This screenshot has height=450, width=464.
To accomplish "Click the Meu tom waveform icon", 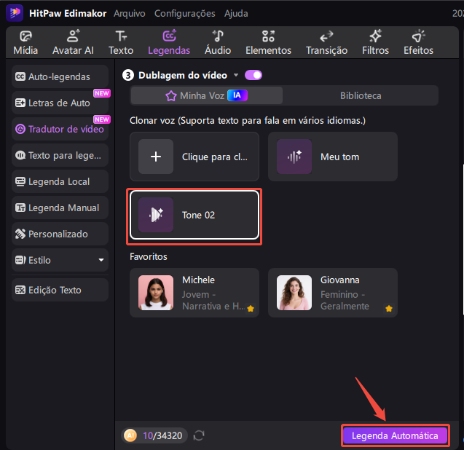I will point(294,157).
